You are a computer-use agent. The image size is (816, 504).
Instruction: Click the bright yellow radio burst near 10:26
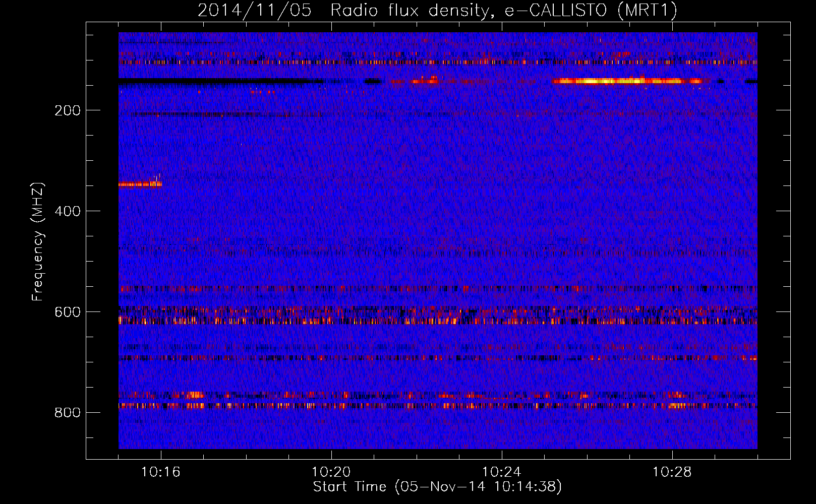pyautogui.click(x=627, y=81)
